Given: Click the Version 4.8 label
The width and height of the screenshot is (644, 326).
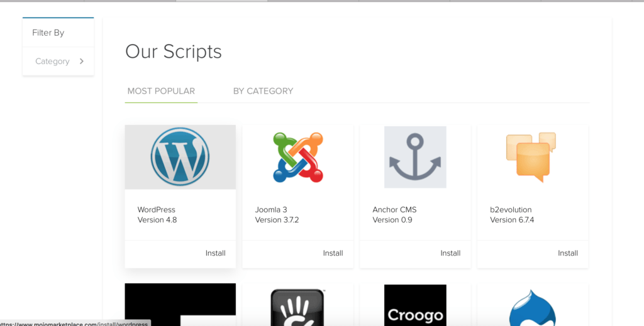Looking at the screenshot, I should coord(157,220).
